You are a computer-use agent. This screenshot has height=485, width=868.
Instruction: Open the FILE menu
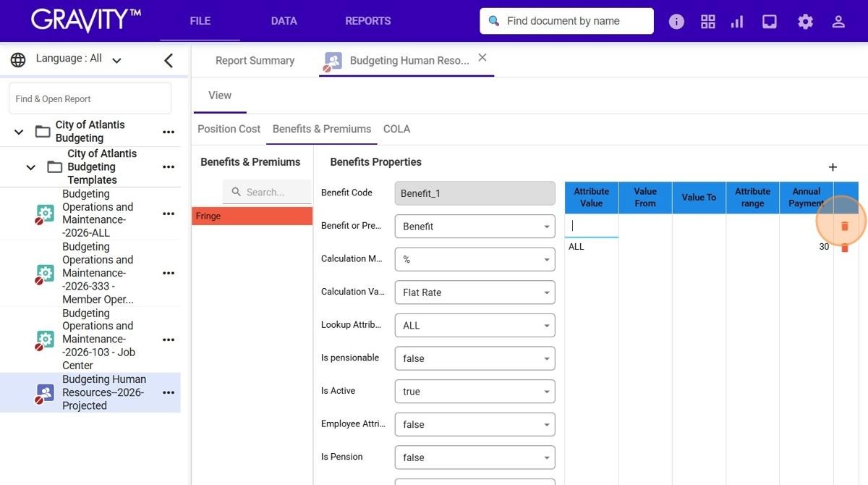point(200,21)
